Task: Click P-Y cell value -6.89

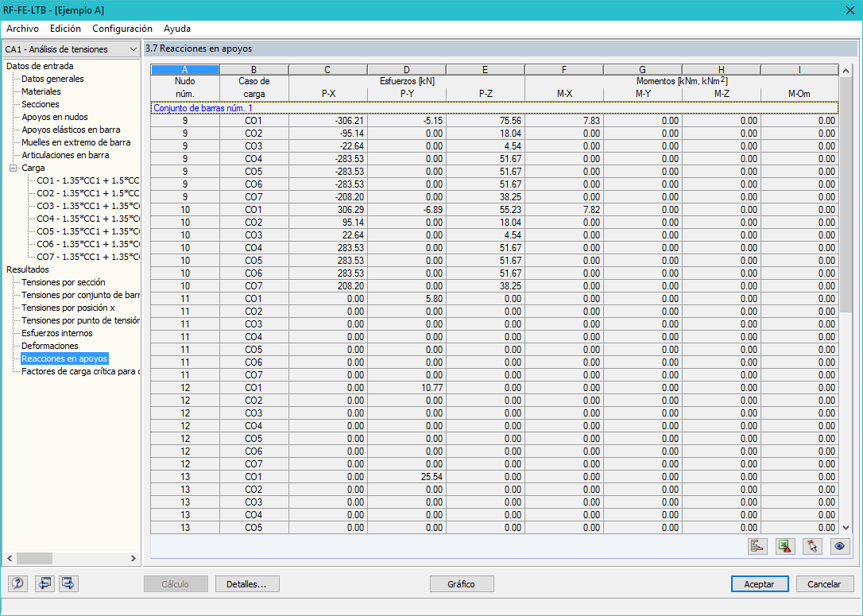Action: tap(407, 210)
